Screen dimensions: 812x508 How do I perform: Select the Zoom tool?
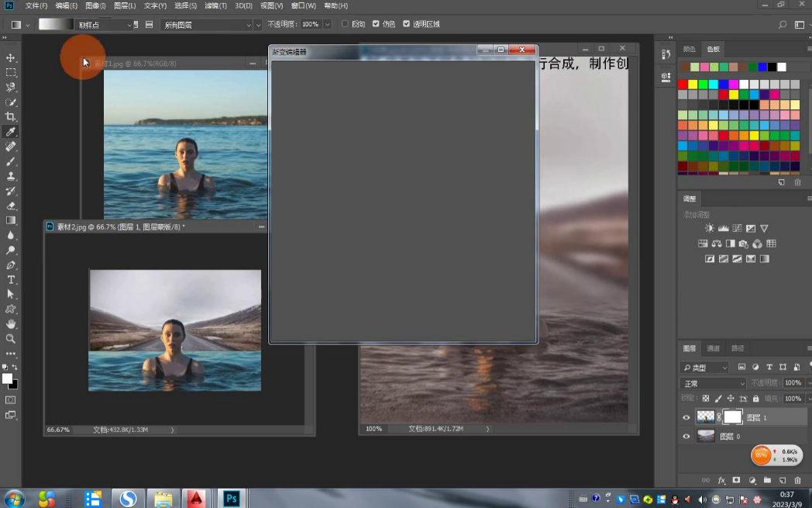pos(10,338)
